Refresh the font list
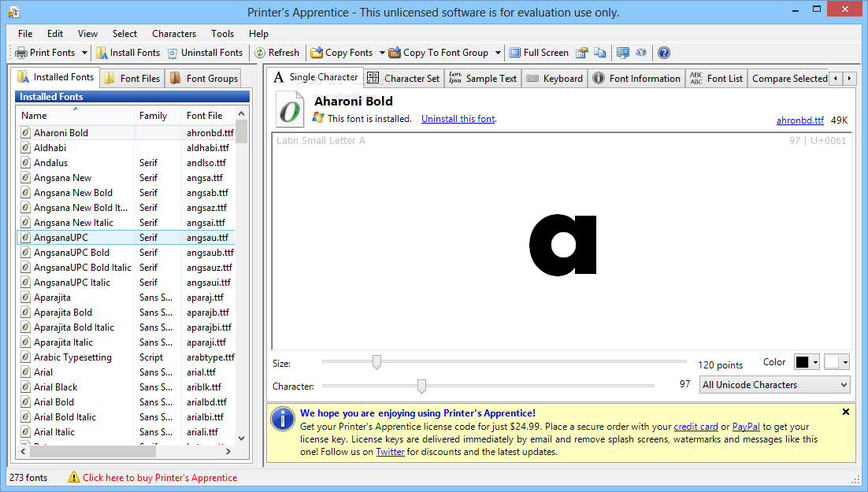Viewport: 868px width, 492px height. pyautogui.click(x=276, y=53)
